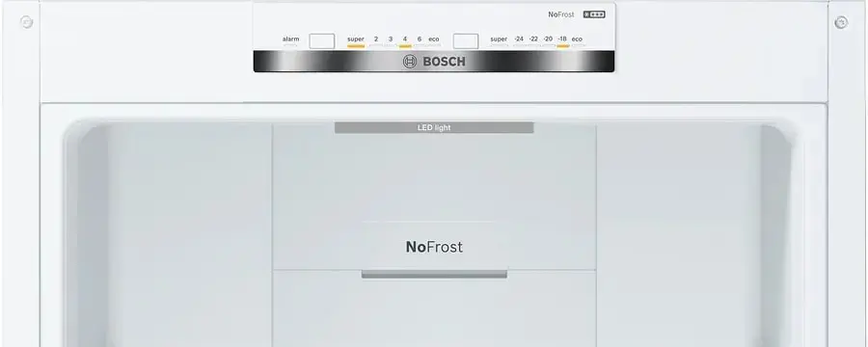Select the freezer eco mode

(577, 40)
